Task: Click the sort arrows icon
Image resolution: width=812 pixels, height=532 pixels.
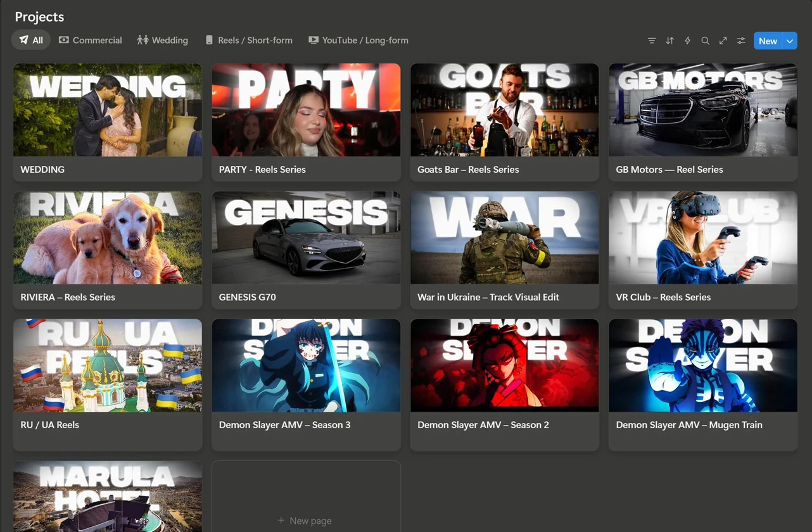Action: click(x=669, y=41)
